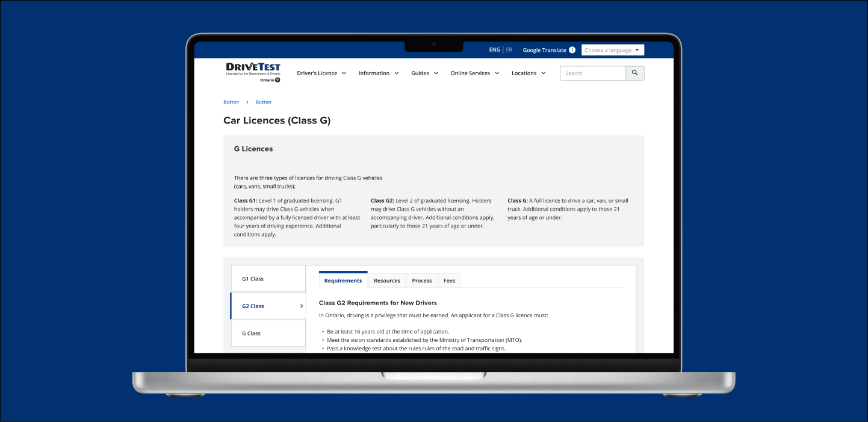Choose G Class in the side list

(x=268, y=334)
